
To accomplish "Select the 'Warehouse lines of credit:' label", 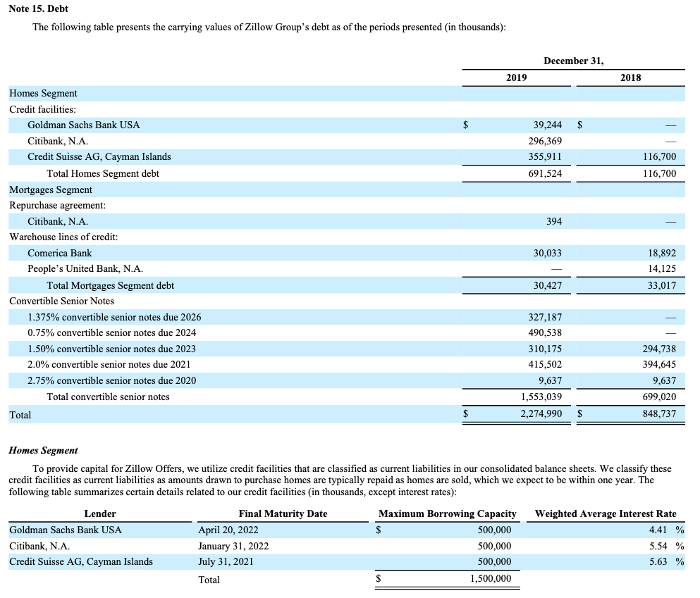I will click(63, 237).
